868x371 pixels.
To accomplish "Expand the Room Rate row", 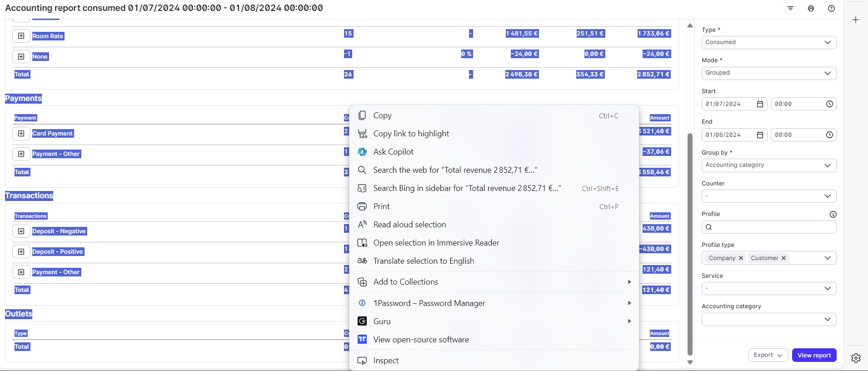I will (21, 36).
